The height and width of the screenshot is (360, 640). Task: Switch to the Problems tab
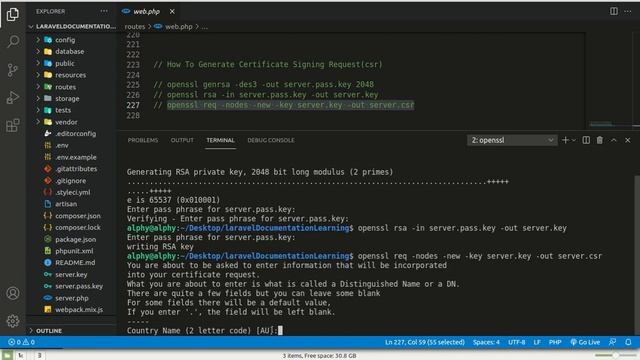[x=143, y=140]
